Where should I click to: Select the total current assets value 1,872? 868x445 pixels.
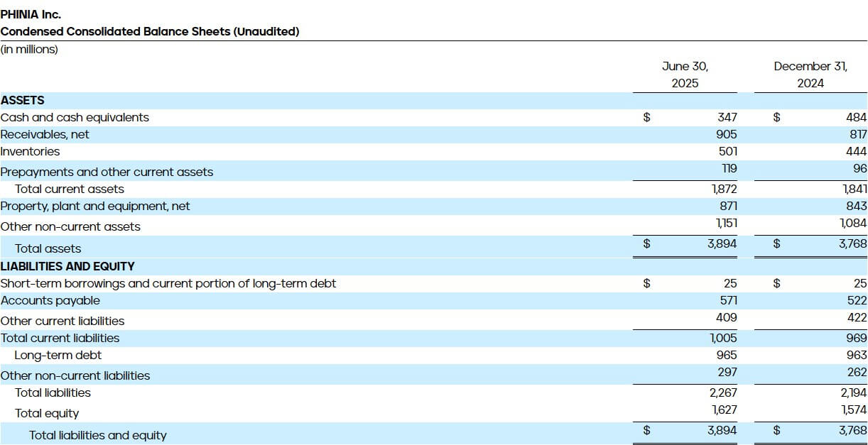point(725,189)
